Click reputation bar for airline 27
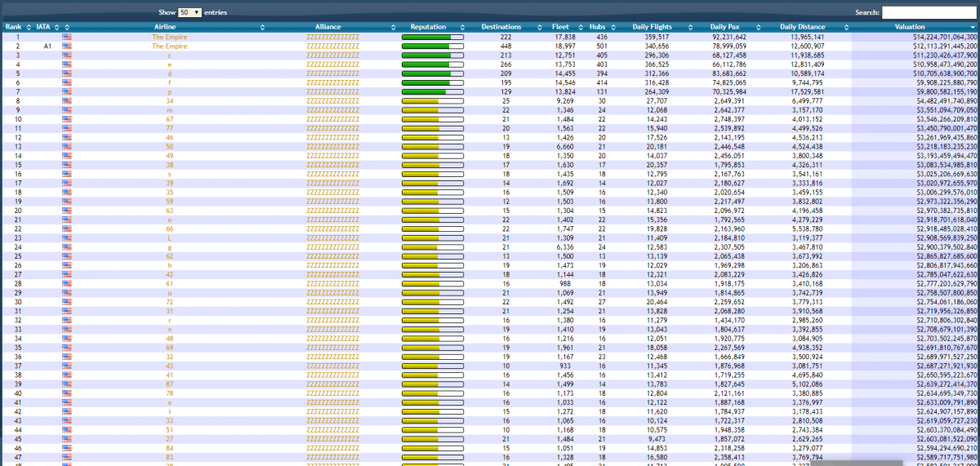Viewport: 980px width, 466px height. (x=433, y=438)
